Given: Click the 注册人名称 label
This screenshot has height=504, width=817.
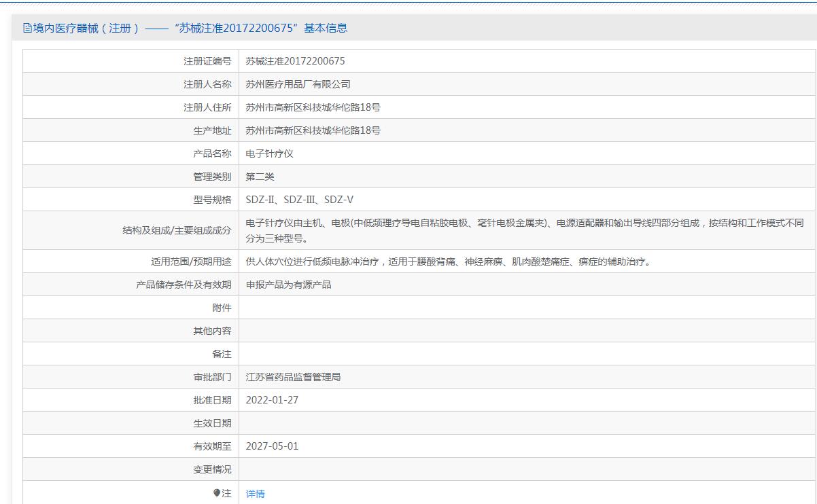Looking at the screenshot, I should (207, 84).
